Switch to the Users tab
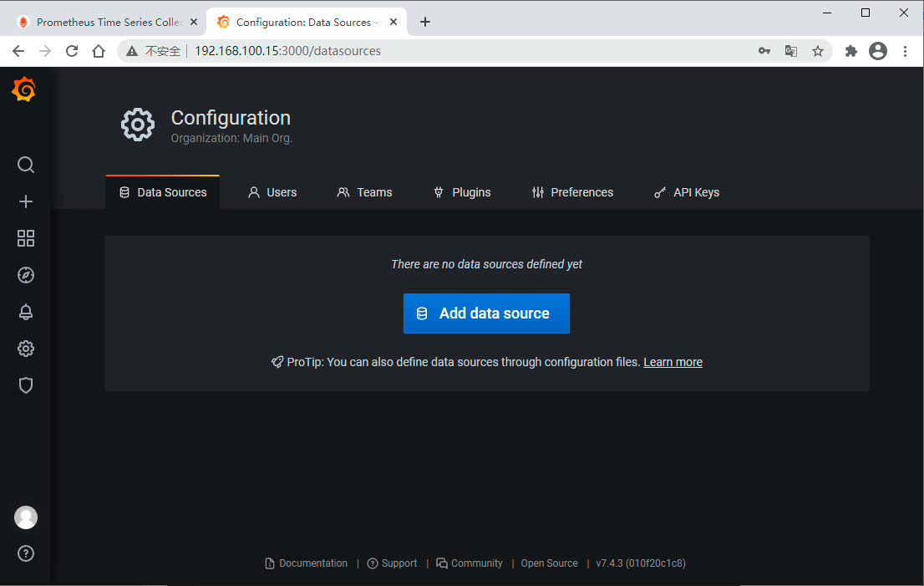The image size is (924, 586). pyautogui.click(x=272, y=192)
